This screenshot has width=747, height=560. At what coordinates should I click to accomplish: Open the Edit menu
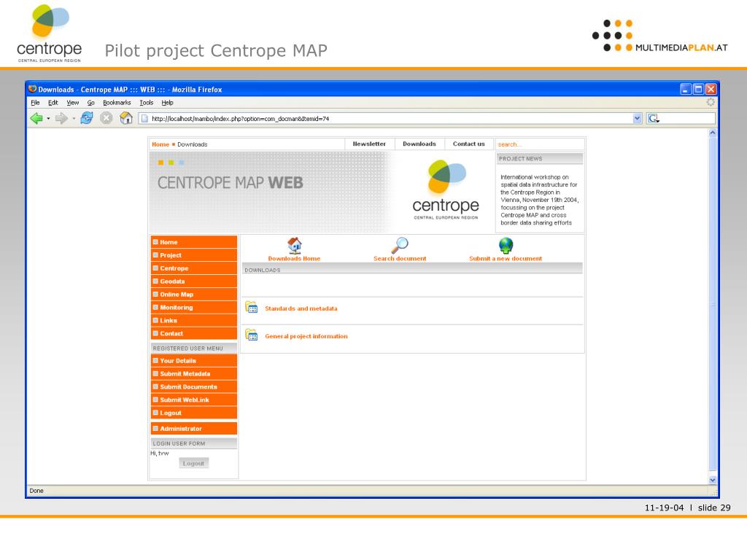point(53,102)
